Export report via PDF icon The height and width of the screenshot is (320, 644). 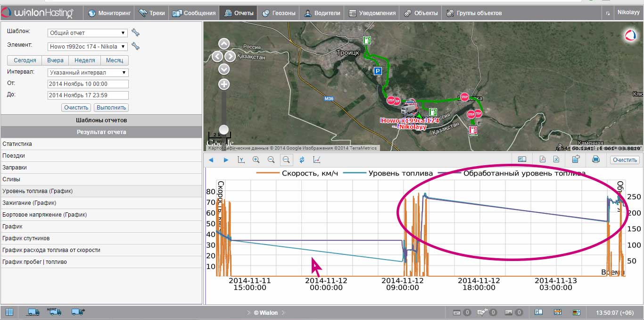tap(543, 160)
